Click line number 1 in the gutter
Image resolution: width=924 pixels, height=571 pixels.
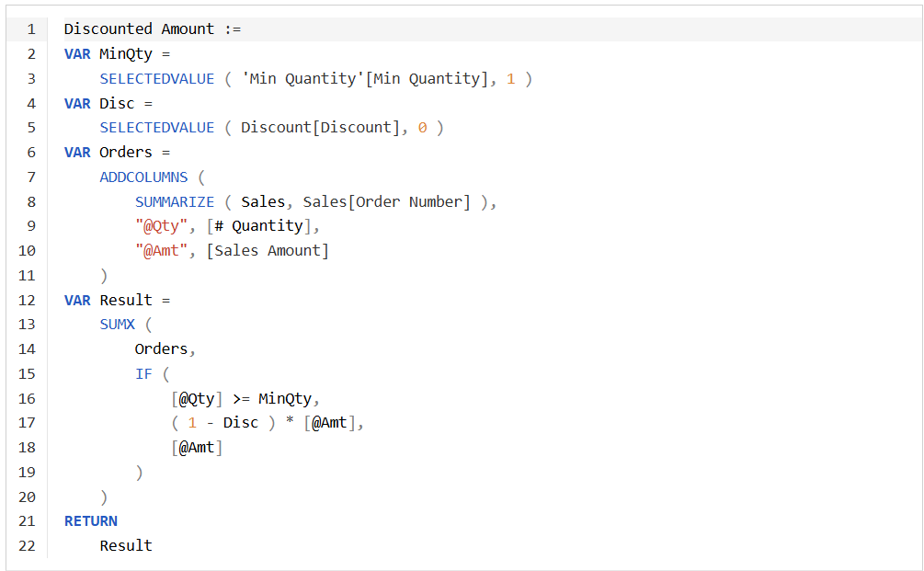pyautogui.click(x=31, y=29)
